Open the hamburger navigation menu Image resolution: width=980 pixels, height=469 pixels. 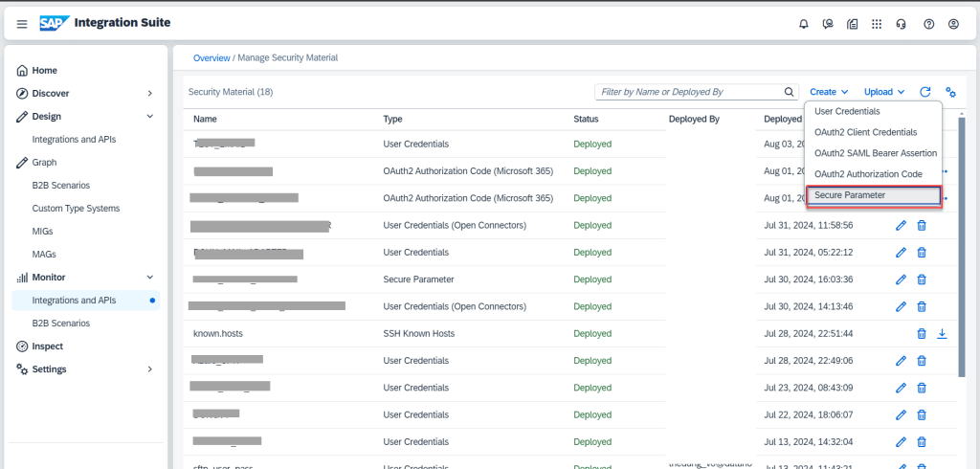click(x=22, y=24)
